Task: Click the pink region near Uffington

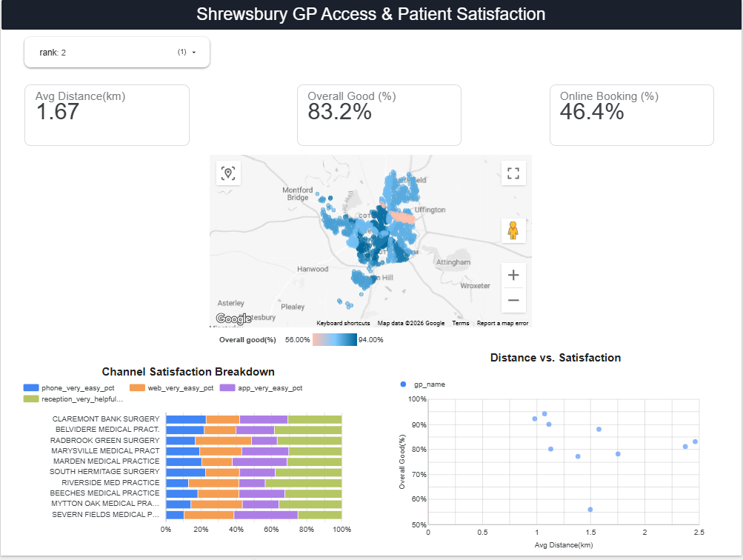Action: coord(402,217)
